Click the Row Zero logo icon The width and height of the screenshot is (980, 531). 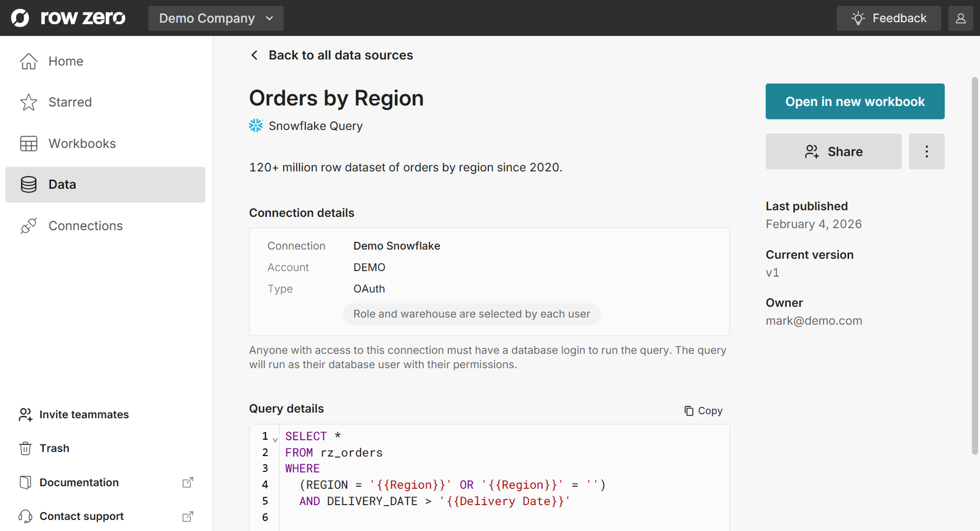(x=20, y=18)
